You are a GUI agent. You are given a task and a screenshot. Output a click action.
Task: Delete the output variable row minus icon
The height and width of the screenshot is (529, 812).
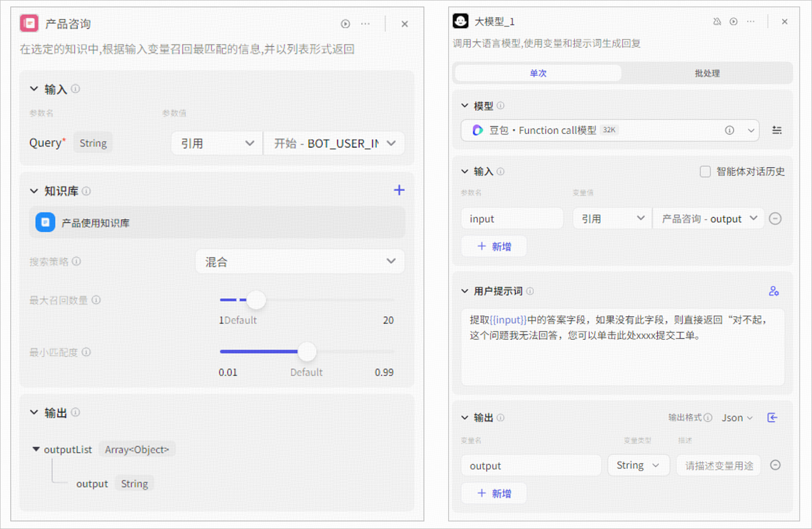pyautogui.click(x=775, y=465)
